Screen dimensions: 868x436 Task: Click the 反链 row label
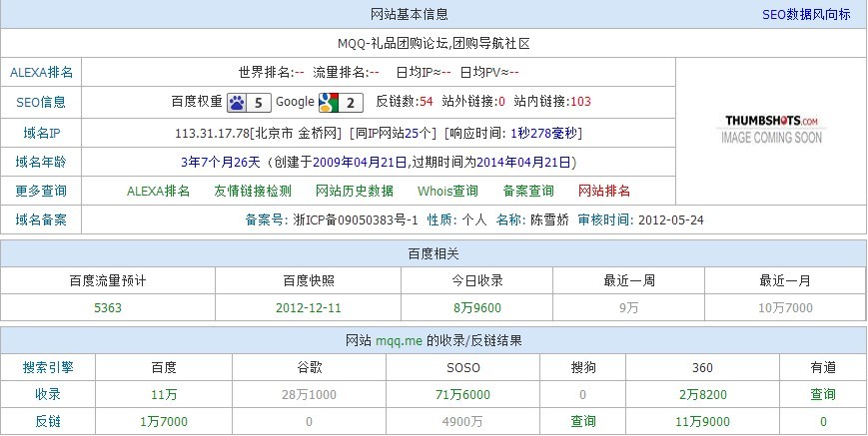[x=48, y=422]
